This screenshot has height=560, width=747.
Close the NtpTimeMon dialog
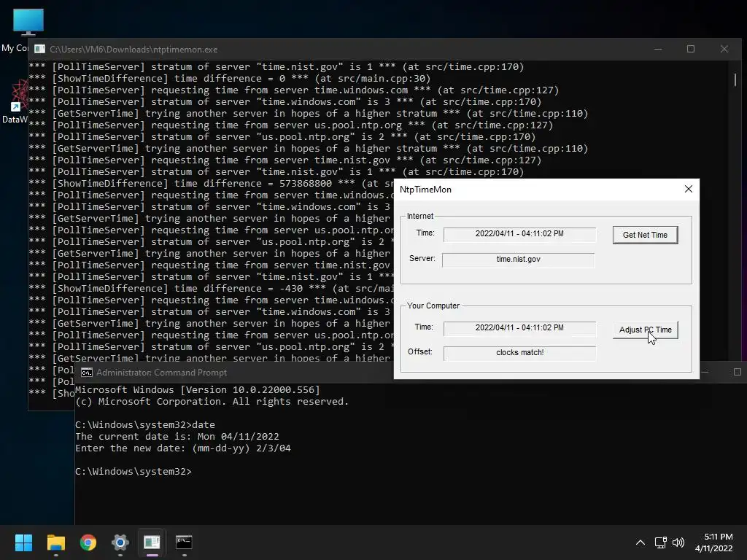click(x=689, y=189)
